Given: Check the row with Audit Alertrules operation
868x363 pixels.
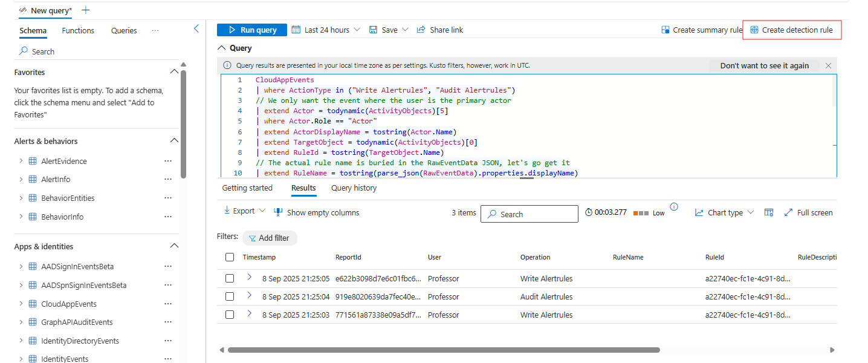Looking at the screenshot, I should (230, 296).
